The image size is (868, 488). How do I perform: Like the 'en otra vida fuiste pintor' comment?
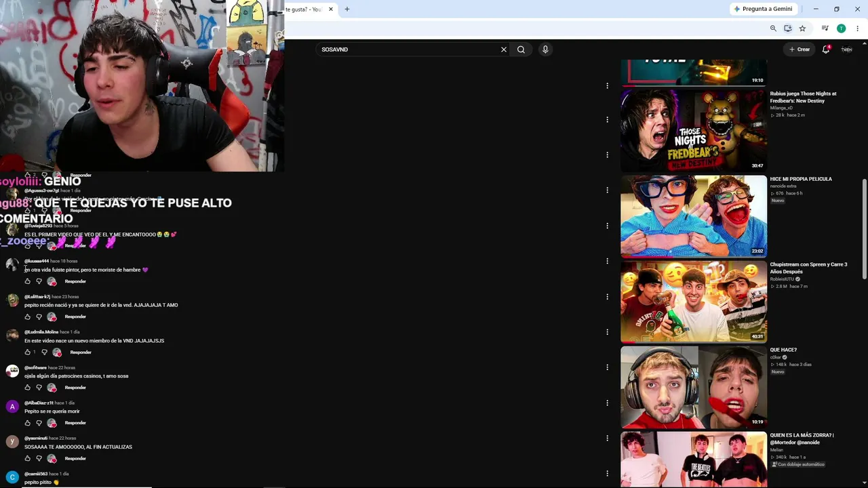tap(28, 281)
